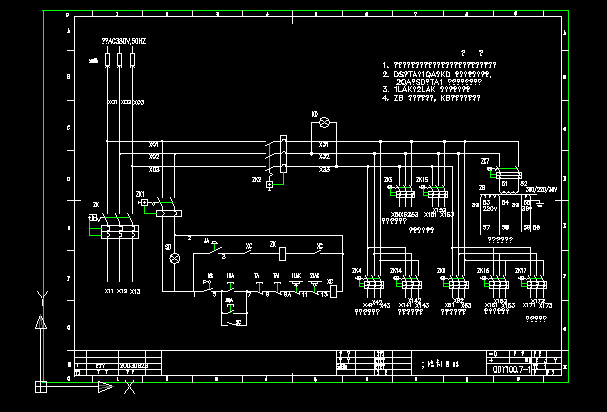Select the SD indicator lamp symbol
The height and width of the screenshot is (412, 607).
(x=175, y=258)
